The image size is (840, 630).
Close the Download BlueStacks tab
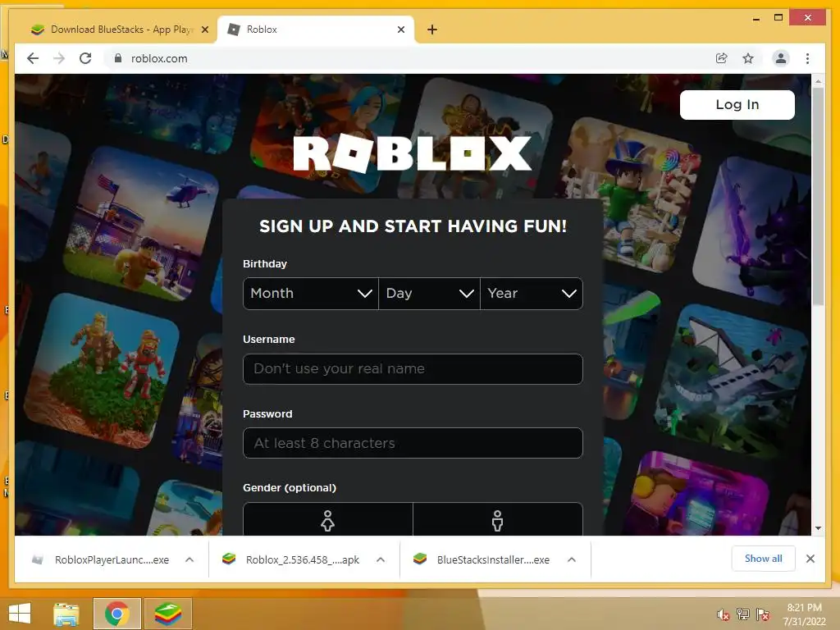[204, 30]
